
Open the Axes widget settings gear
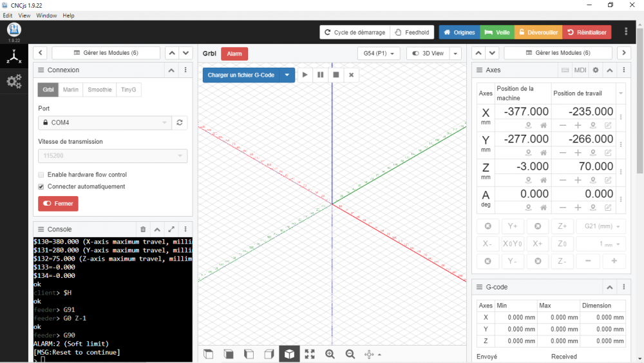coord(596,70)
